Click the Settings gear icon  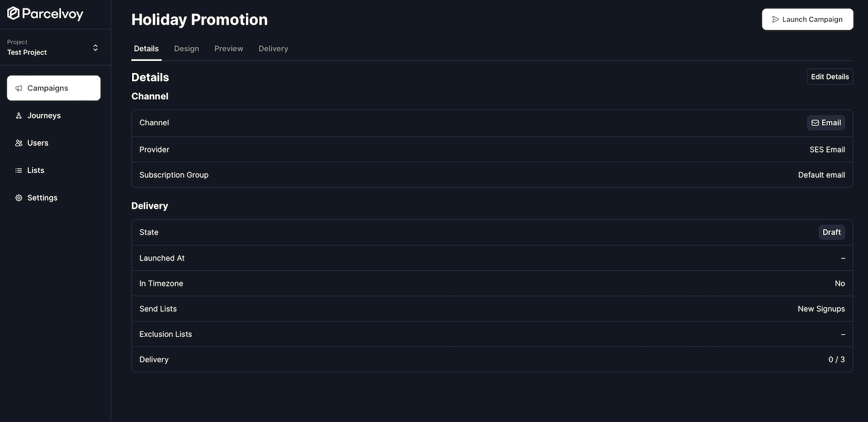click(19, 198)
